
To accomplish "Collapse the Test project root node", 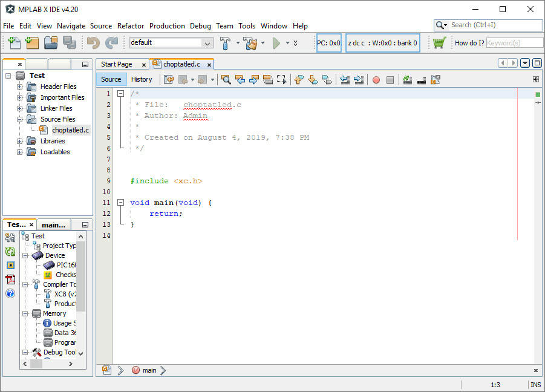I will click(8, 76).
